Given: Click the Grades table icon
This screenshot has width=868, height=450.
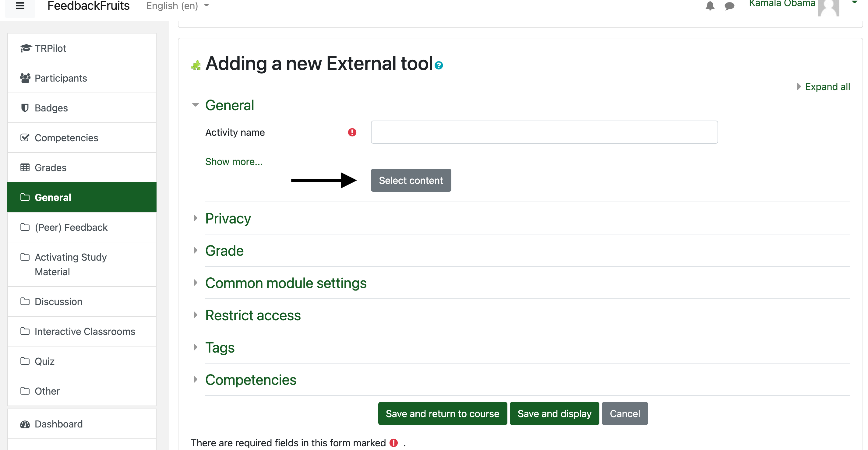Looking at the screenshot, I should pyautogui.click(x=25, y=167).
